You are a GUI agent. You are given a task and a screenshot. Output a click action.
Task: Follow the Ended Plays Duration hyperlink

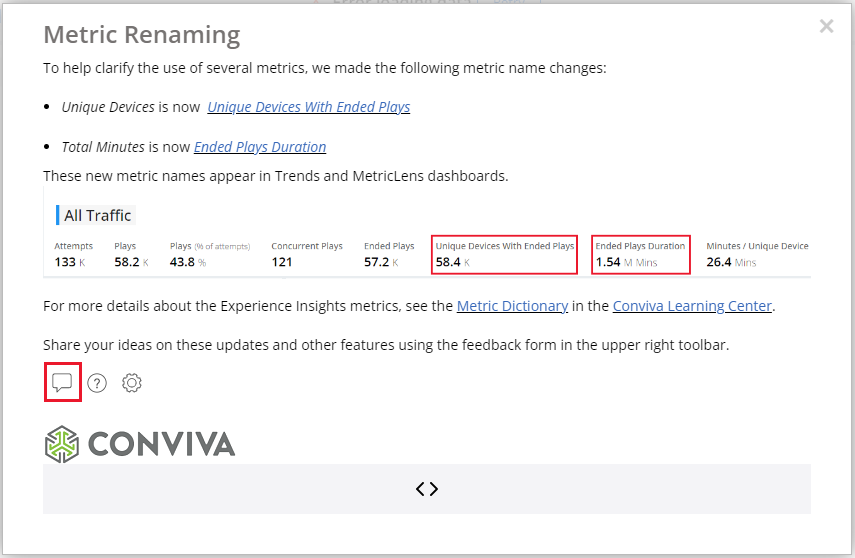point(260,147)
